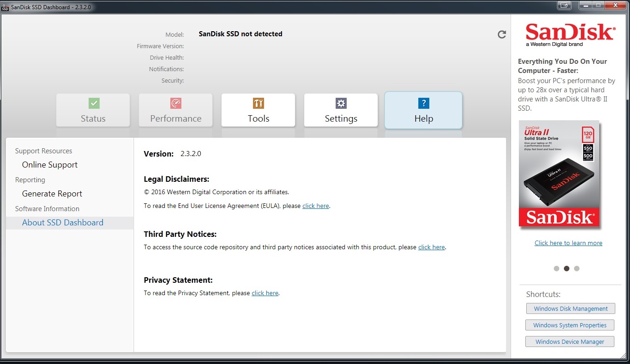Open Online Support in the sidebar
The height and width of the screenshot is (364, 630).
(50, 165)
